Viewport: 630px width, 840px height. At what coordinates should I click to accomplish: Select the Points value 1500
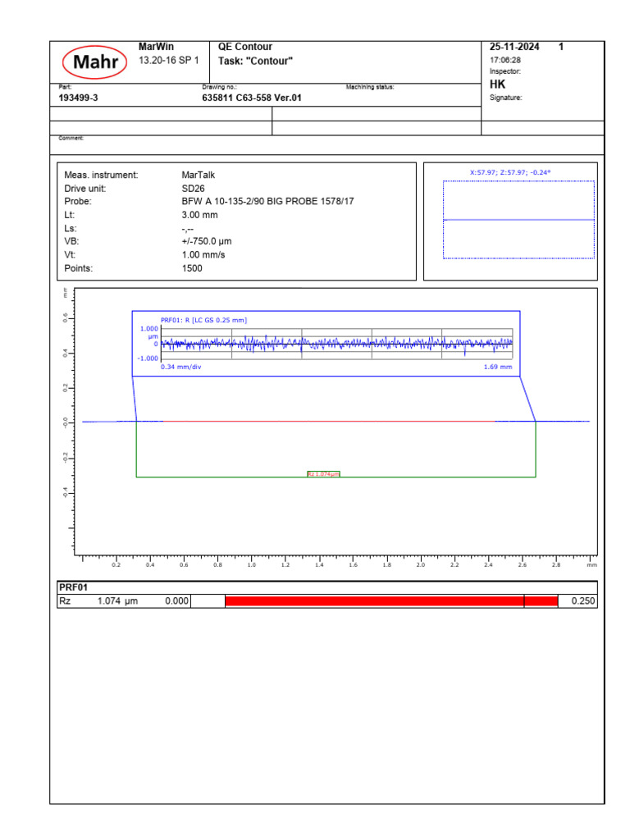click(x=192, y=268)
